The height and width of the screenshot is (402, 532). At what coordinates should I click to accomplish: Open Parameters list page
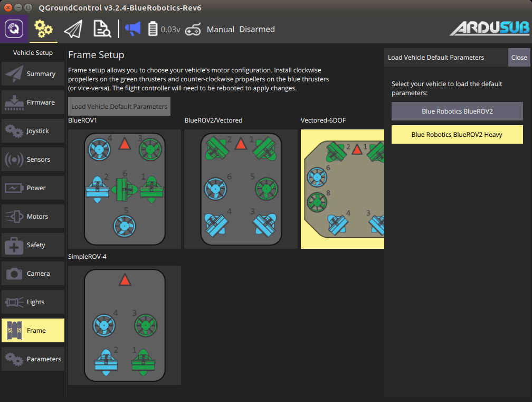pyautogui.click(x=33, y=359)
